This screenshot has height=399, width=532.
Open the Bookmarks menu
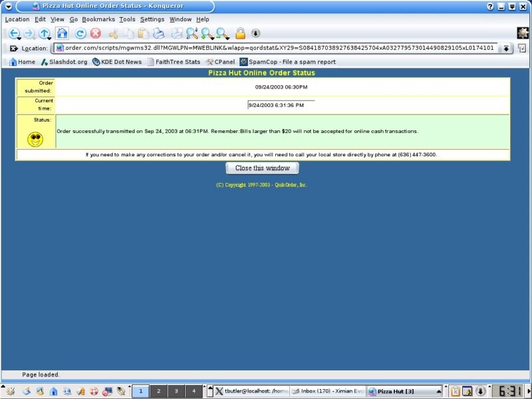[98, 19]
